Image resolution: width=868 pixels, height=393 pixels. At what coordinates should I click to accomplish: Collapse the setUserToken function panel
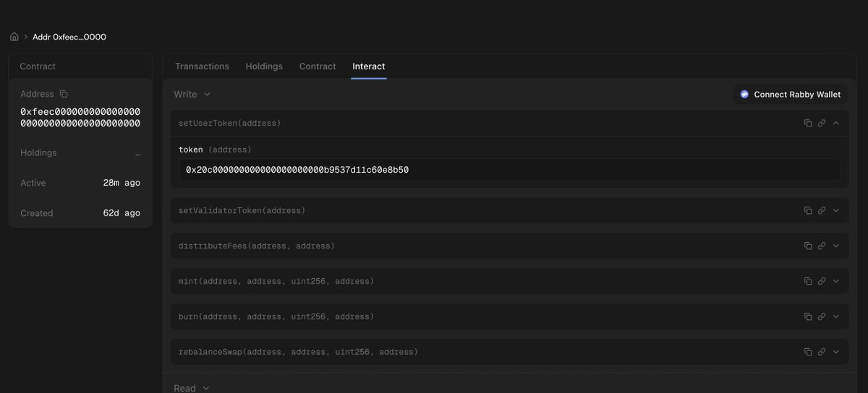836,124
